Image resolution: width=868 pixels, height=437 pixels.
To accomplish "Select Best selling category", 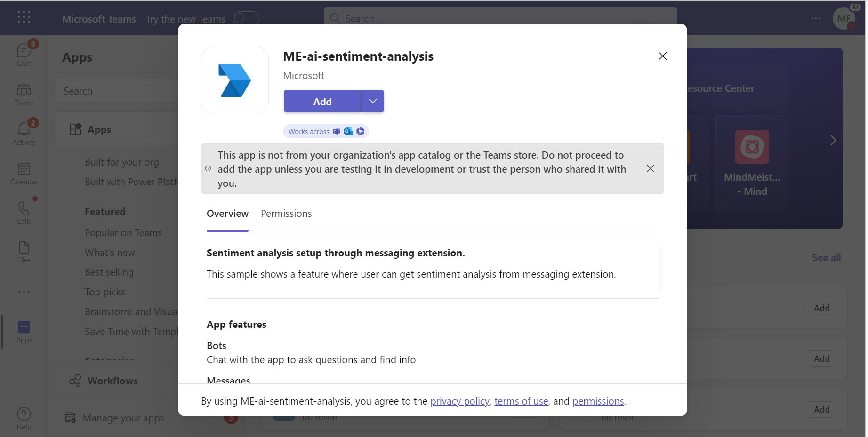I will pos(109,272).
